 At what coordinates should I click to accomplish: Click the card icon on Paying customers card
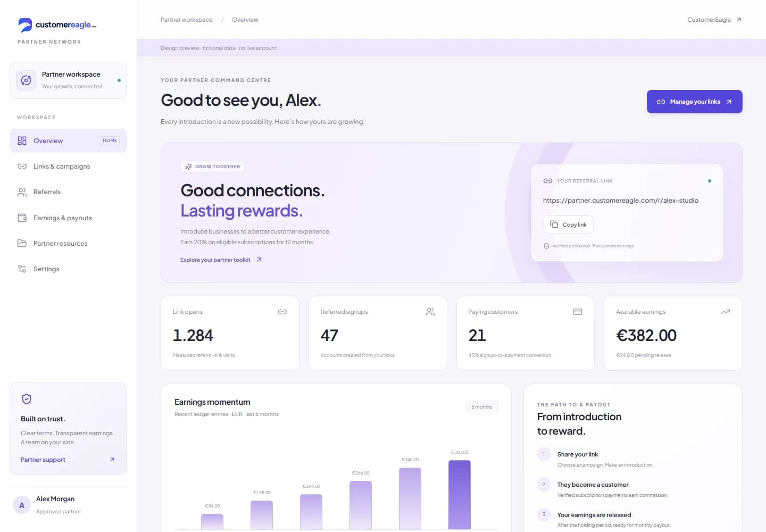click(x=578, y=312)
